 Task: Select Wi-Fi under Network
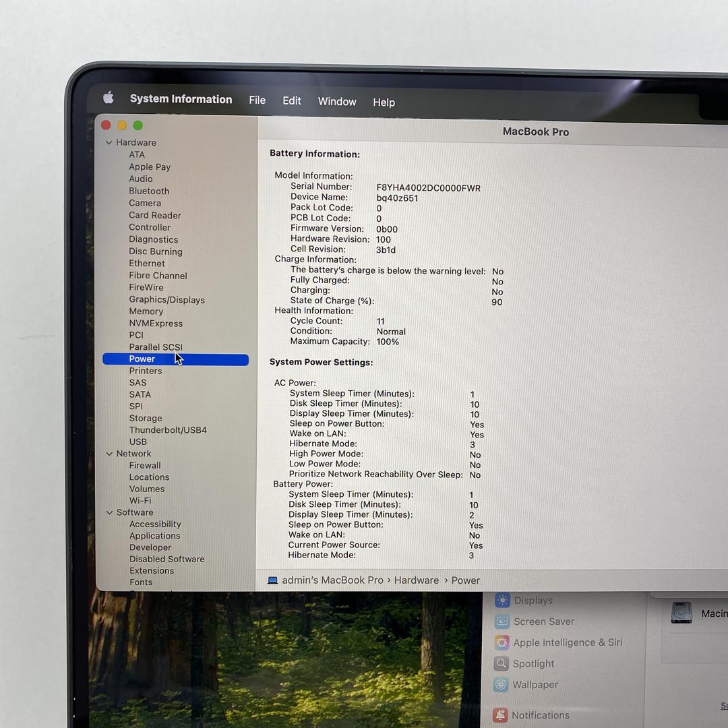coord(140,500)
